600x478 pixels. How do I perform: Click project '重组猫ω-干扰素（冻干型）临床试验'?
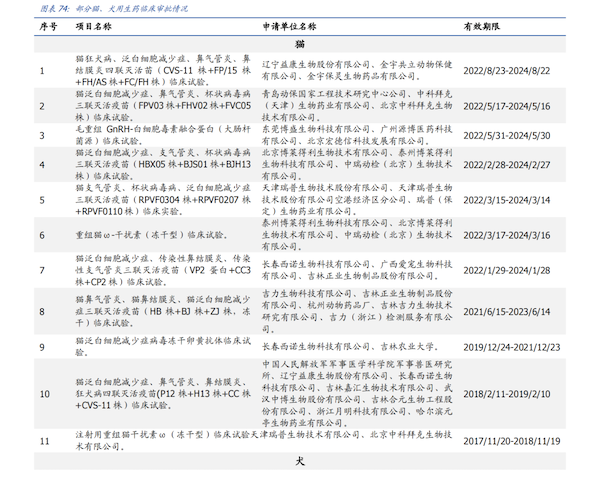pos(151,235)
